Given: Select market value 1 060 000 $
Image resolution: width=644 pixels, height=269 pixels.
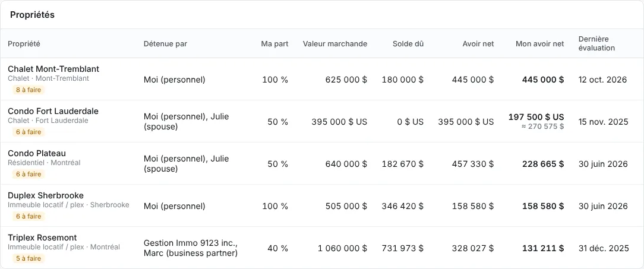Looking at the screenshot, I should click(343, 248).
